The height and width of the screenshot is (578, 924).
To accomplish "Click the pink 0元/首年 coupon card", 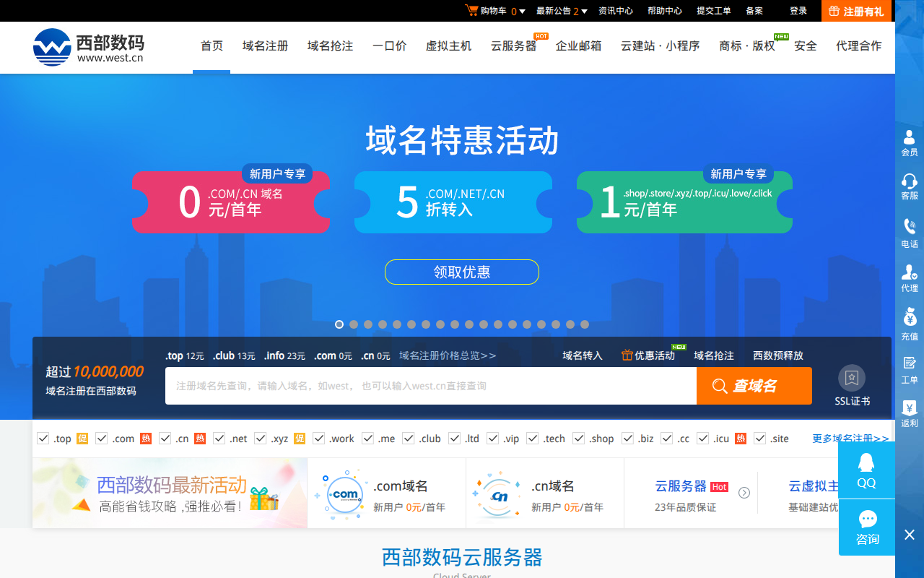I will click(x=231, y=202).
